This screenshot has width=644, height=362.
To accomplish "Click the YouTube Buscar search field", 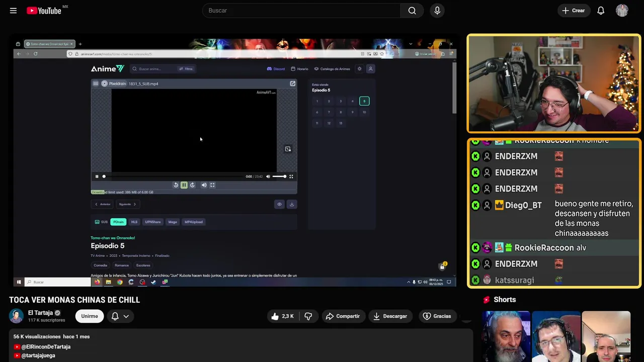I will [x=301, y=11].
